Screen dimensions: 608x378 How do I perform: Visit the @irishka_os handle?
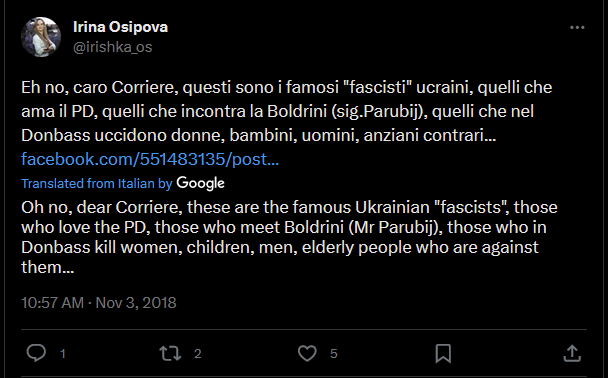112,47
